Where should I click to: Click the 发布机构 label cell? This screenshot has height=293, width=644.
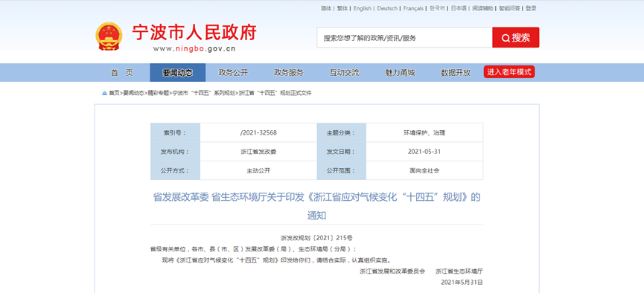(176, 152)
